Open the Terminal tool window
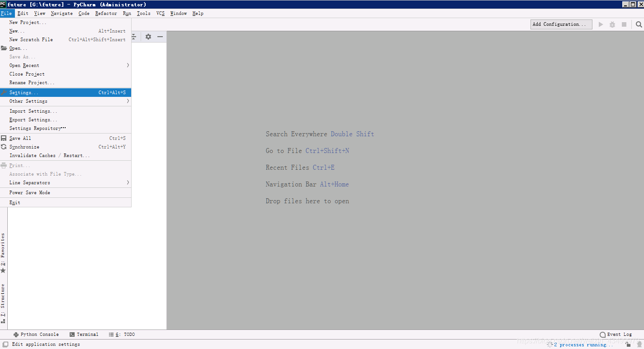644x349 pixels. coord(84,335)
